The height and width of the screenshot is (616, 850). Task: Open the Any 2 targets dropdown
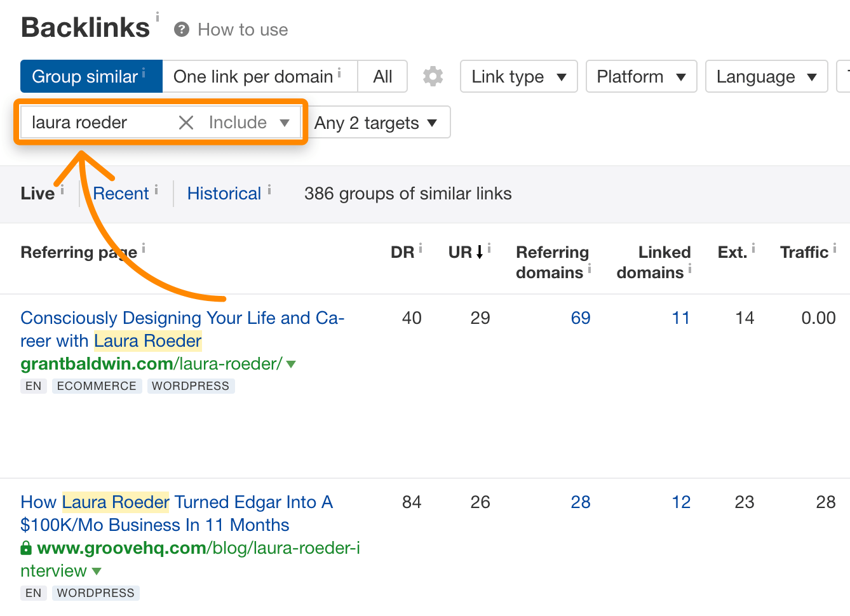tap(376, 123)
